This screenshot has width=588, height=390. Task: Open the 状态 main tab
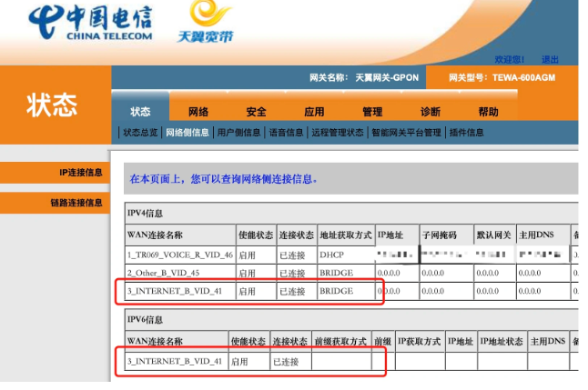tap(140, 112)
